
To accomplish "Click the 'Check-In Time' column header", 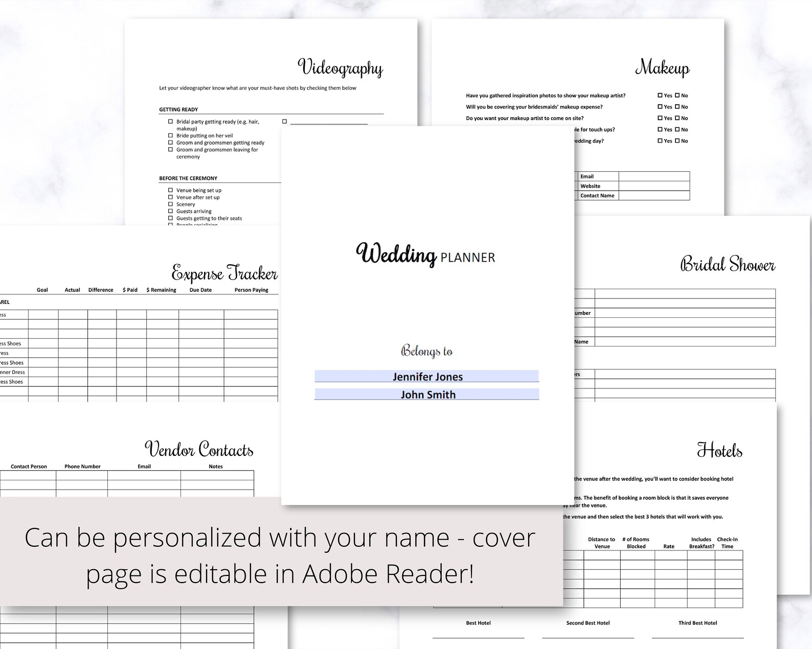I will tap(728, 543).
